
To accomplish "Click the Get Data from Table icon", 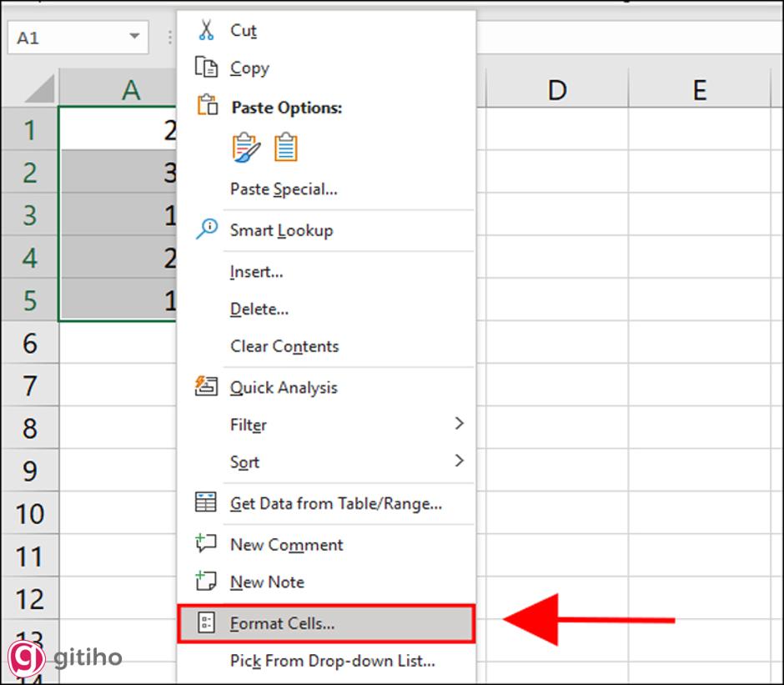I will 206,502.
